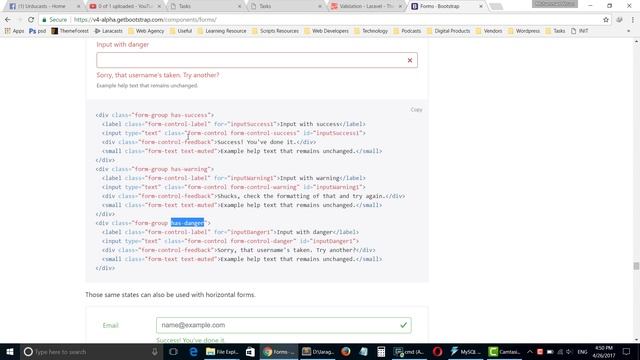The width and height of the screenshot is (640, 360).
Task: Click the Windows taskbar search box
Action: coord(91,352)
